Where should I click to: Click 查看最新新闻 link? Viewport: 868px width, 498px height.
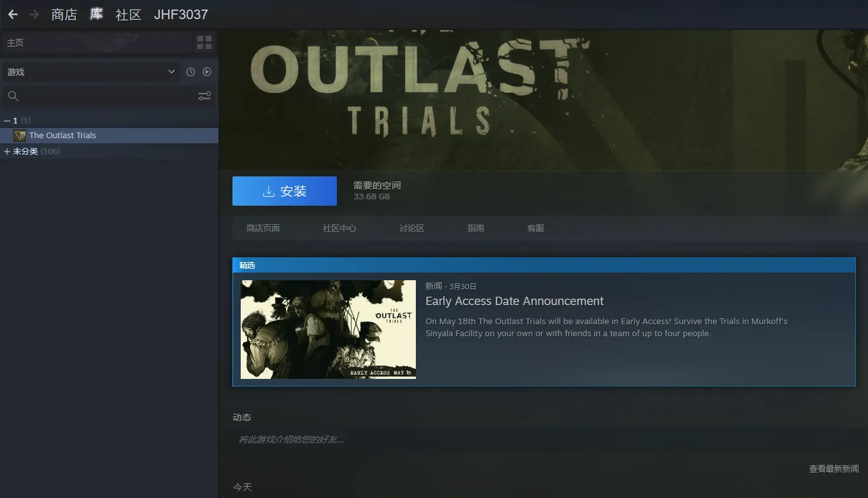[x=834, y=469]
